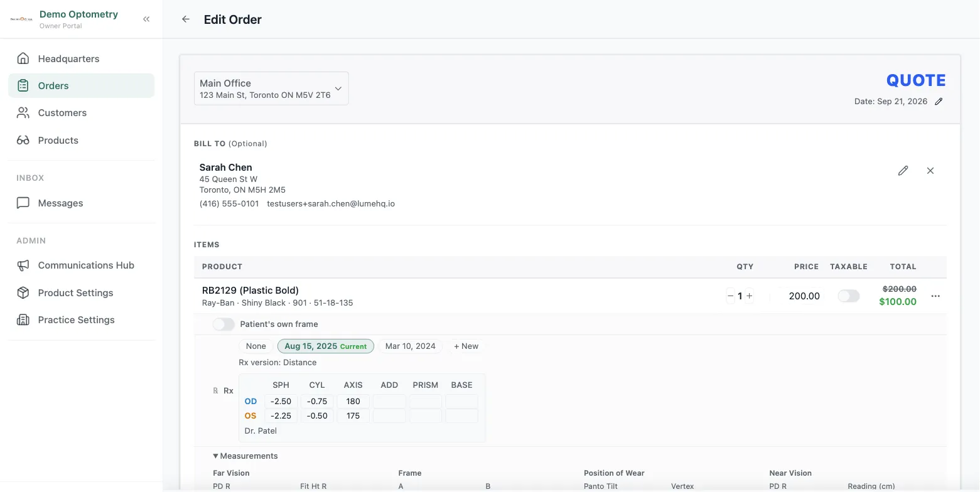This screenshot has height=492, width=980.
Task: Open the Products page
Action: point(82,140)
